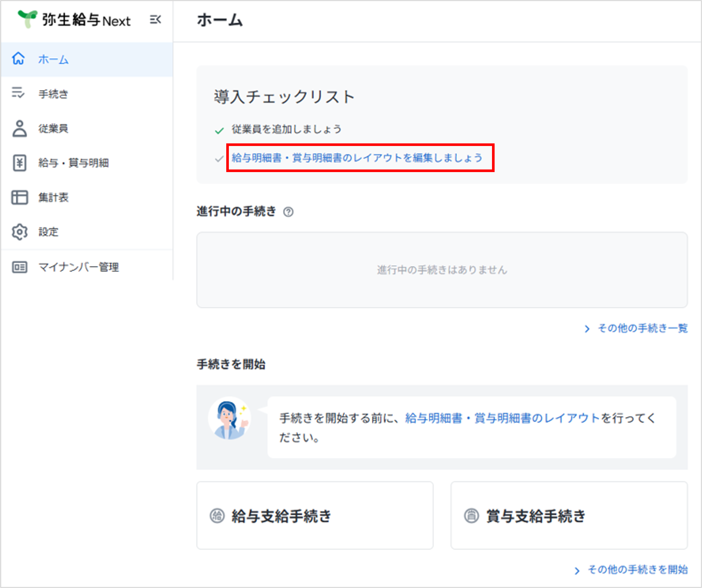The width and height of the screenshot is (702, 588).
Task: Click the help icon beside 進行中の手続き
Action: pos(288,212)
